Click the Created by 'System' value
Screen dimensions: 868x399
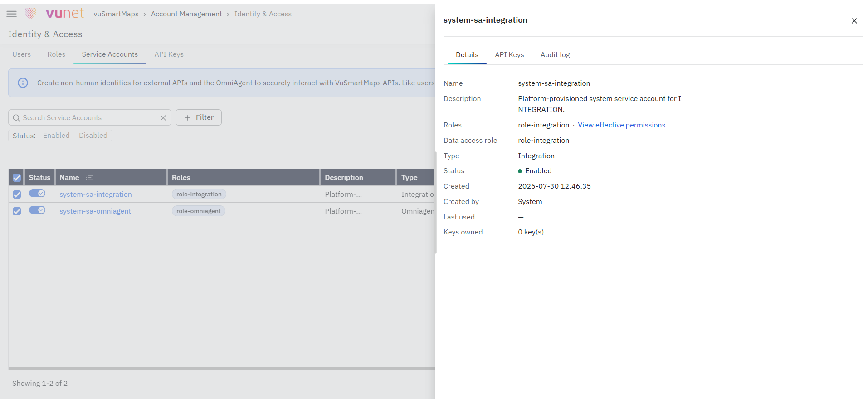pyautogui.click(x=530, y=202)
